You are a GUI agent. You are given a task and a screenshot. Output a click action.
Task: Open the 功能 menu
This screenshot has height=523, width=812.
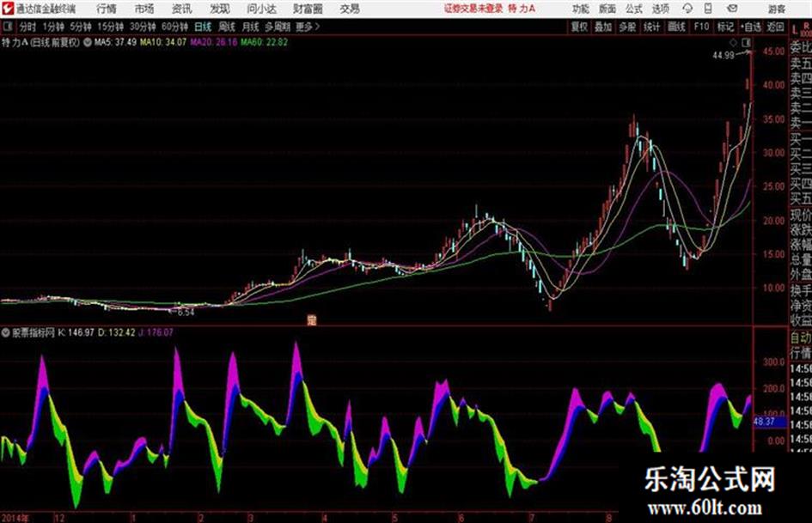(581, 9)
